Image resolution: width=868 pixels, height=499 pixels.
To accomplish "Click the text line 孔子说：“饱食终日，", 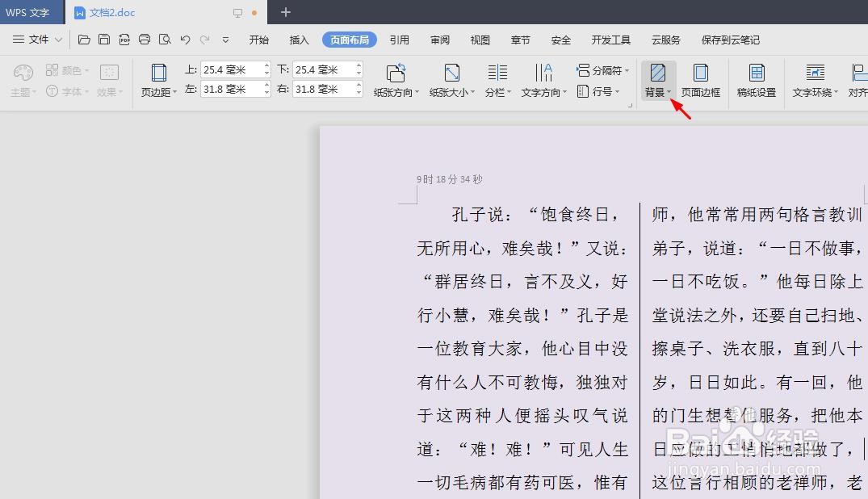I will 535,214.
